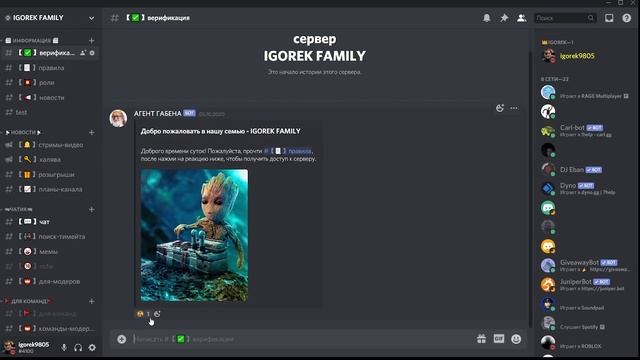
Task: Add reaction icon at message top right
Action: [500, 108]
